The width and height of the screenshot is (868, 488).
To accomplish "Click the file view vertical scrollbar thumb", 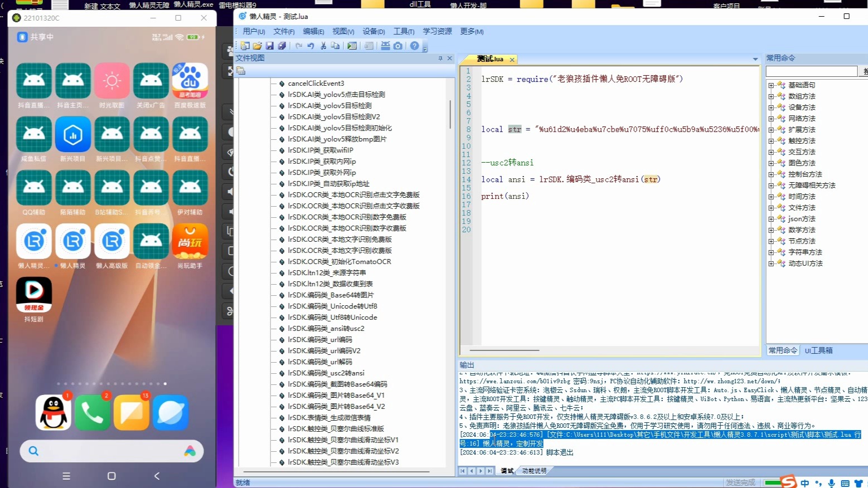I will click(x=450, y=114).
